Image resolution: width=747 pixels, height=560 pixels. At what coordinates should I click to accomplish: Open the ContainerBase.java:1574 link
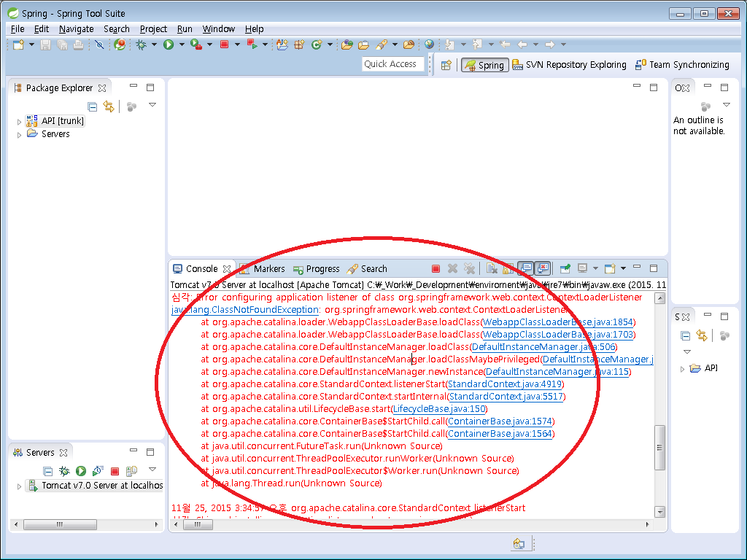click(500, 421)
